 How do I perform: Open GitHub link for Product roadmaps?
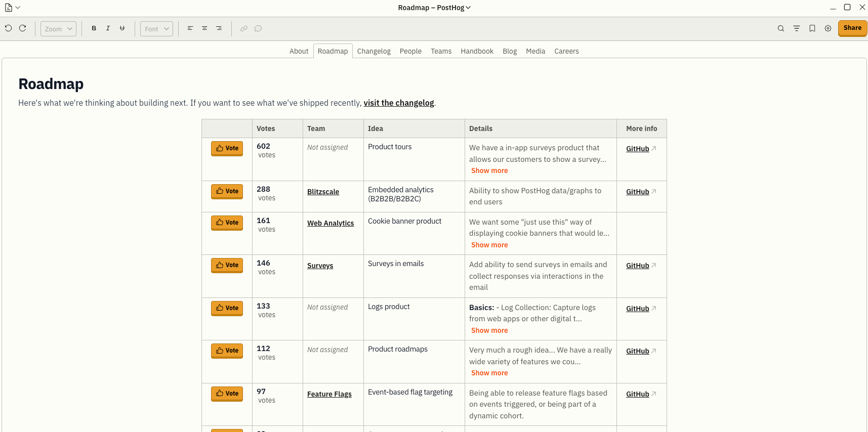(641, 351)
